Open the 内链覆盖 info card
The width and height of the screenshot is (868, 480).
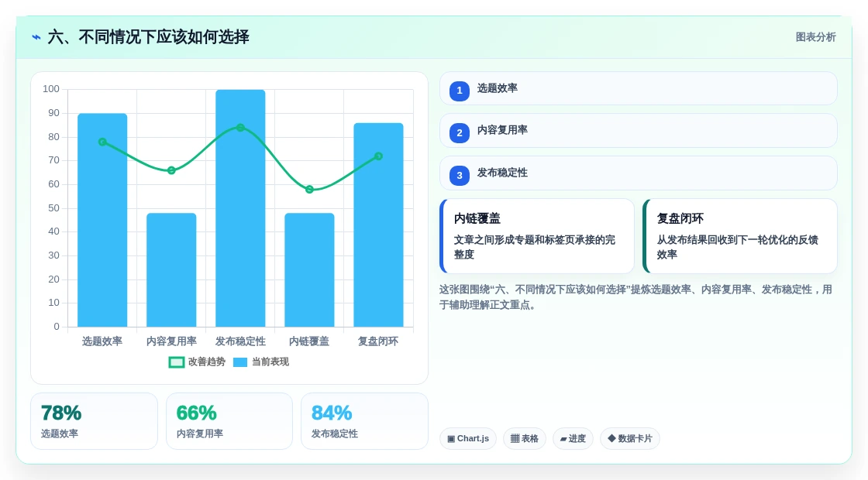537,236
